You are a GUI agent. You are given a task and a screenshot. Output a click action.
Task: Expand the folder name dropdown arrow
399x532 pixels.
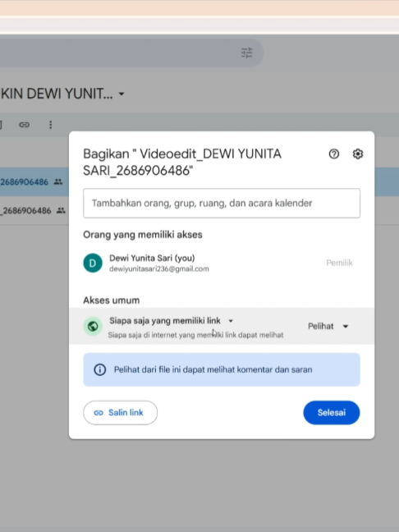click(x=122, y=94)
